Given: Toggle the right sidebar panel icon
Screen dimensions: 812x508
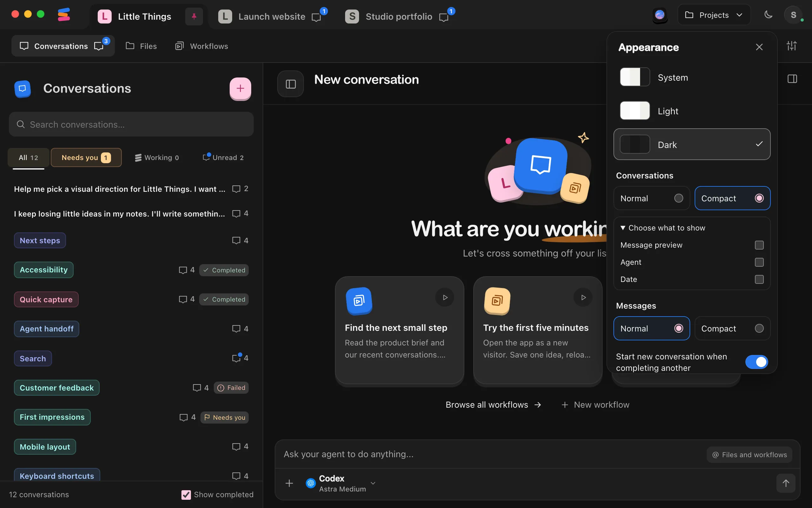Looking at the screenshot, I should (x=792, y=79).
